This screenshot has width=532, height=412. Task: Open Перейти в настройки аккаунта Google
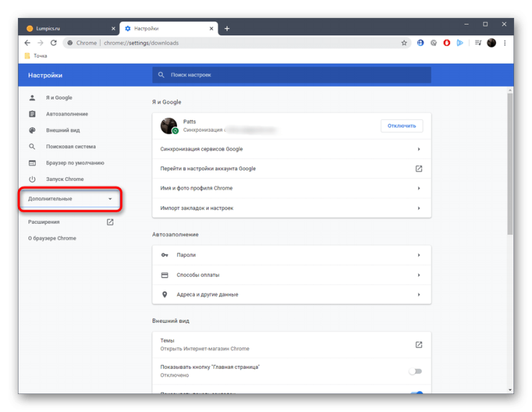[x=292, y=169]
